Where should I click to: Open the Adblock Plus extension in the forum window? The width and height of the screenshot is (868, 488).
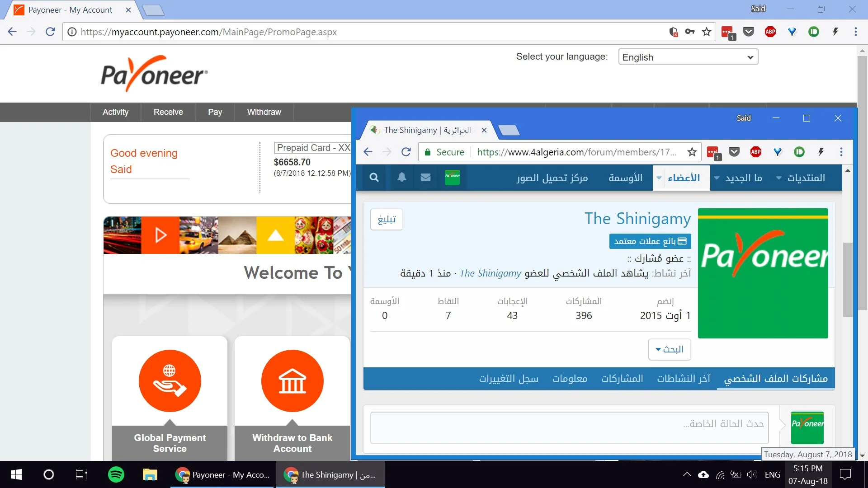(x=755, y=152)
